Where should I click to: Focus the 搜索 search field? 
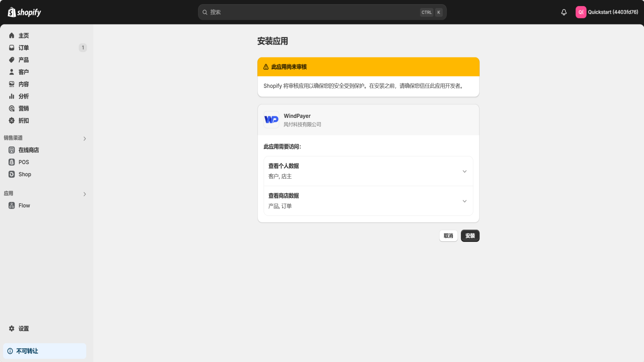point(322,12)
